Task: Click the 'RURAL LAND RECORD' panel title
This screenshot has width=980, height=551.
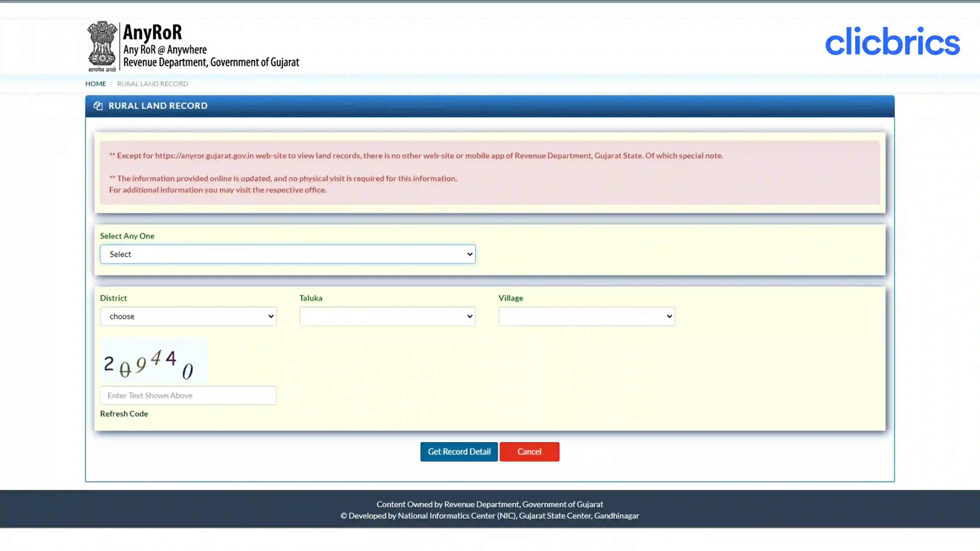Action: click(x=158, y=106)
